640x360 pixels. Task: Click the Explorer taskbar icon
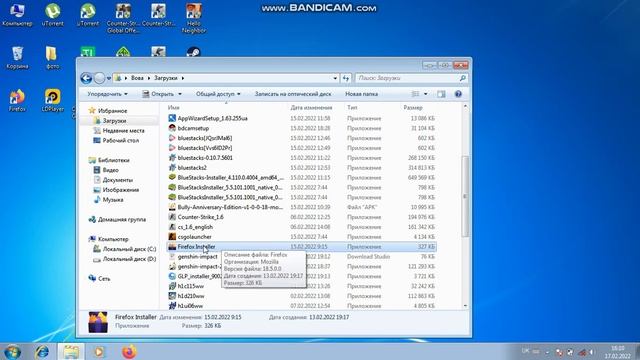click(x=71, y=352)
